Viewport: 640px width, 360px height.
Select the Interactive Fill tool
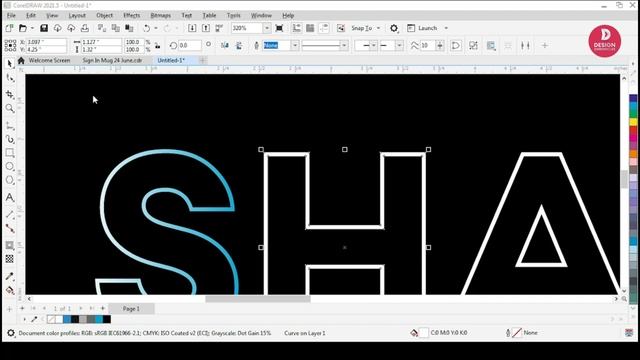(10, 290)
